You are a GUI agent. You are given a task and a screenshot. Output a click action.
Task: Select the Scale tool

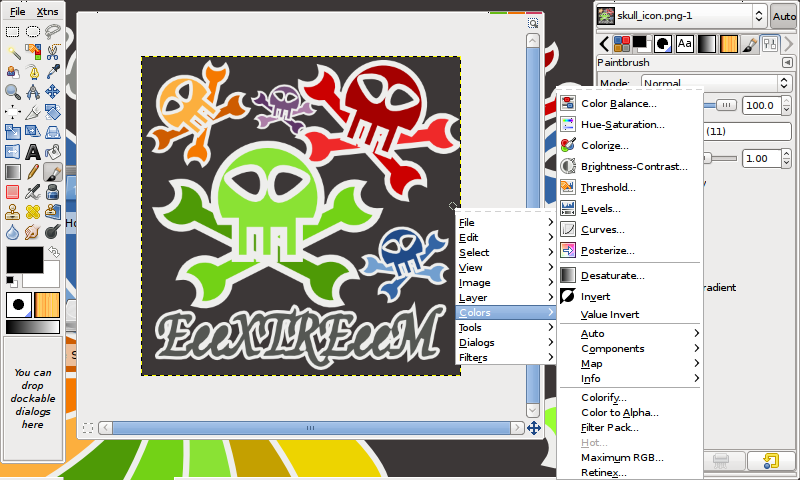coord(12,132)
